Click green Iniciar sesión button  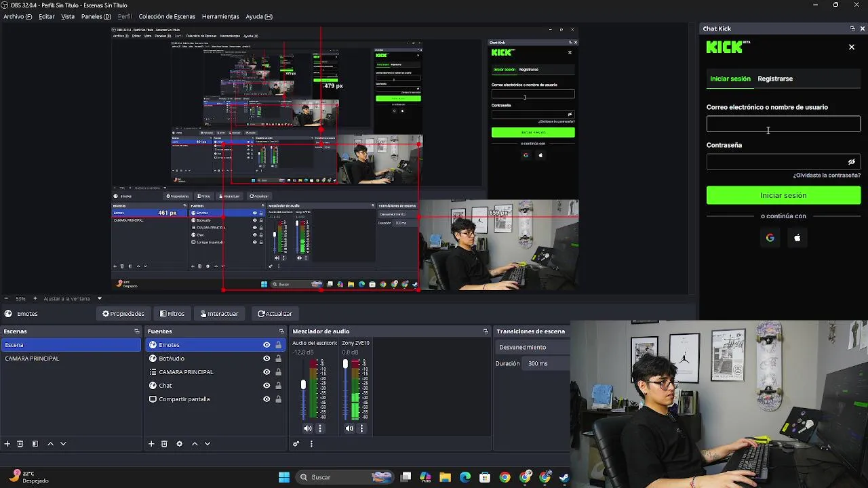783,195
